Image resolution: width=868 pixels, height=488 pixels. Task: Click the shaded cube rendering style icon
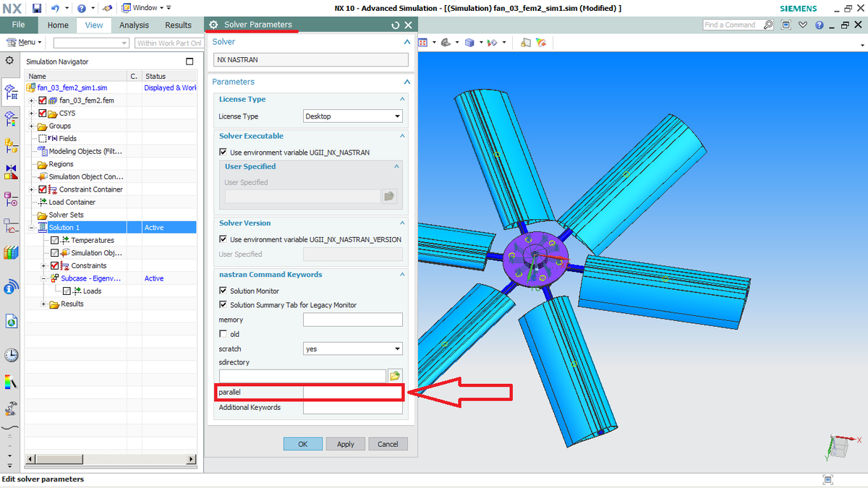point(470,43)
